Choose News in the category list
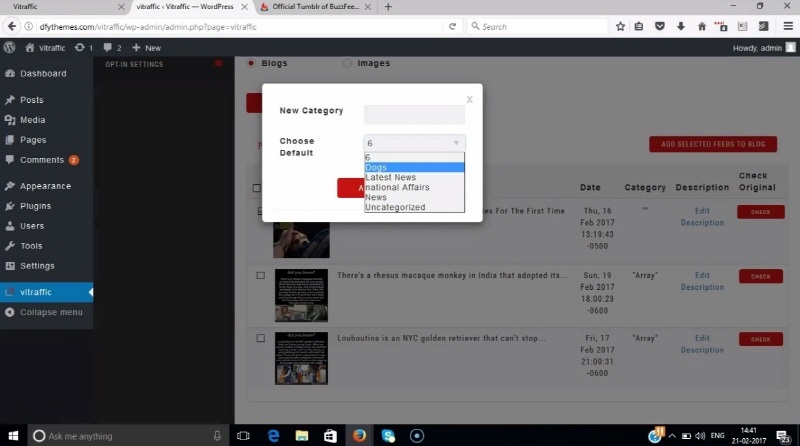The image size is (800, 446). coord(414,197)
